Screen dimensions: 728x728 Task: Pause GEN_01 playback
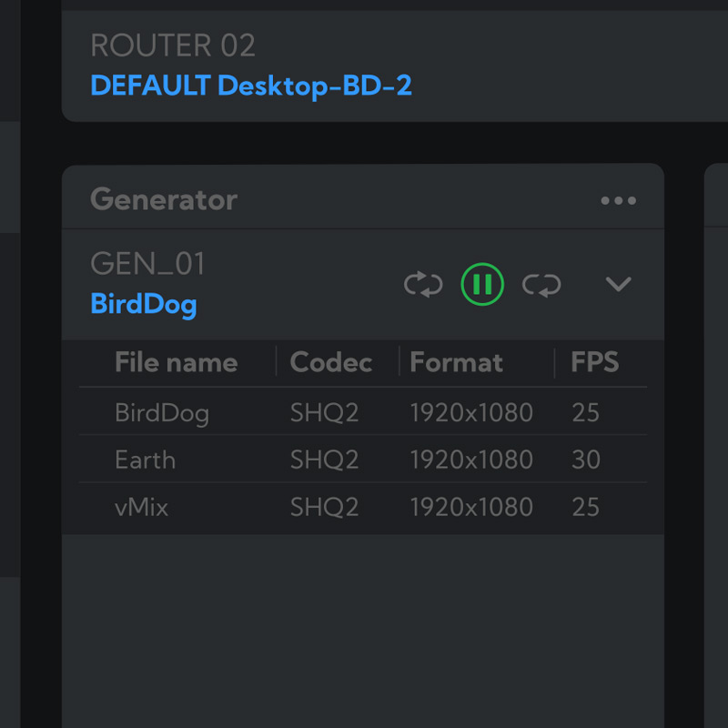482,284
